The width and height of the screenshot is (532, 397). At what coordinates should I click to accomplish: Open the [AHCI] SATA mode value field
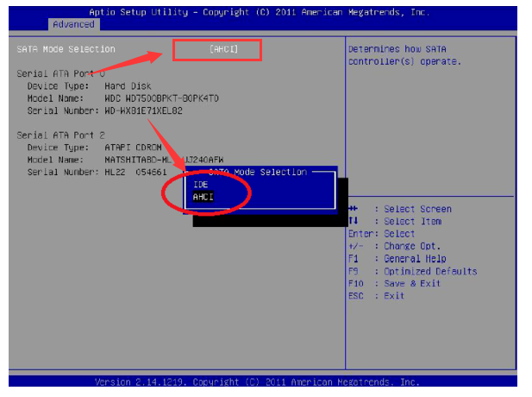[x=223, y=49]
